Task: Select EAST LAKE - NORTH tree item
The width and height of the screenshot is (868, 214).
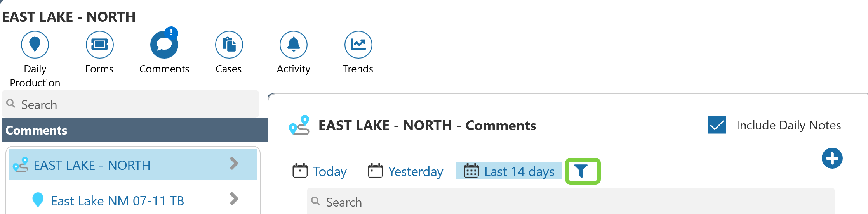Action: point(92,165)
